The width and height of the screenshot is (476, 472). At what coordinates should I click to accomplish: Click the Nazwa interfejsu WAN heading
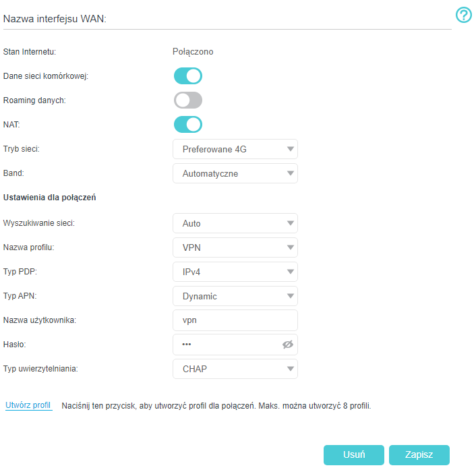(55, 20)
